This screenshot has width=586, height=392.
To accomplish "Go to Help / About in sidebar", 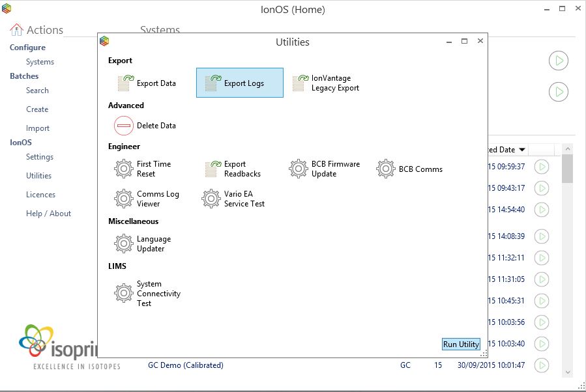I will pyautogui.click(x=48, y=214).
